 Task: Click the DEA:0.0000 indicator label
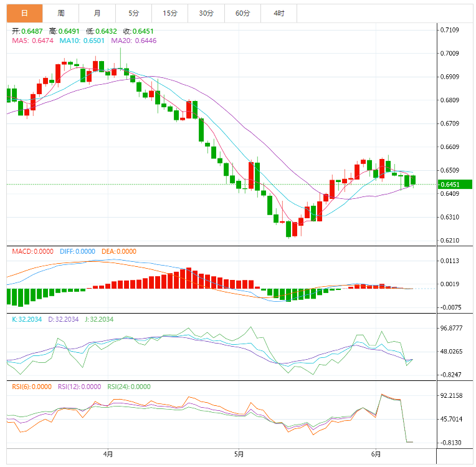[x=119, y=251]
